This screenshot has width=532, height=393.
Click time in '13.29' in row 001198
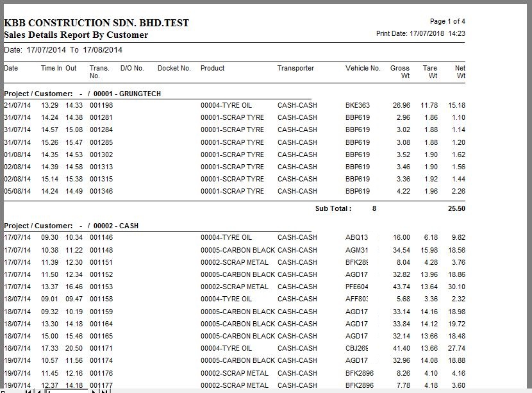[x=49, y=106]
